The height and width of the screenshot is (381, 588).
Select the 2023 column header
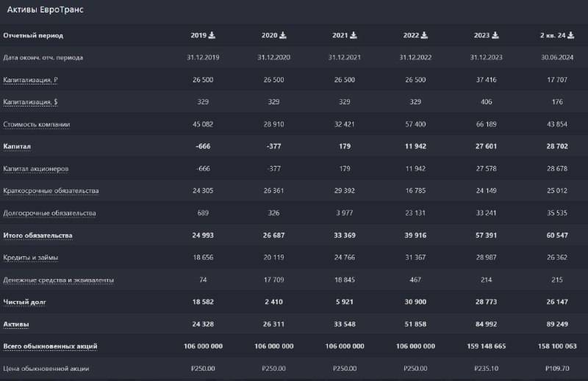point(482,35)
